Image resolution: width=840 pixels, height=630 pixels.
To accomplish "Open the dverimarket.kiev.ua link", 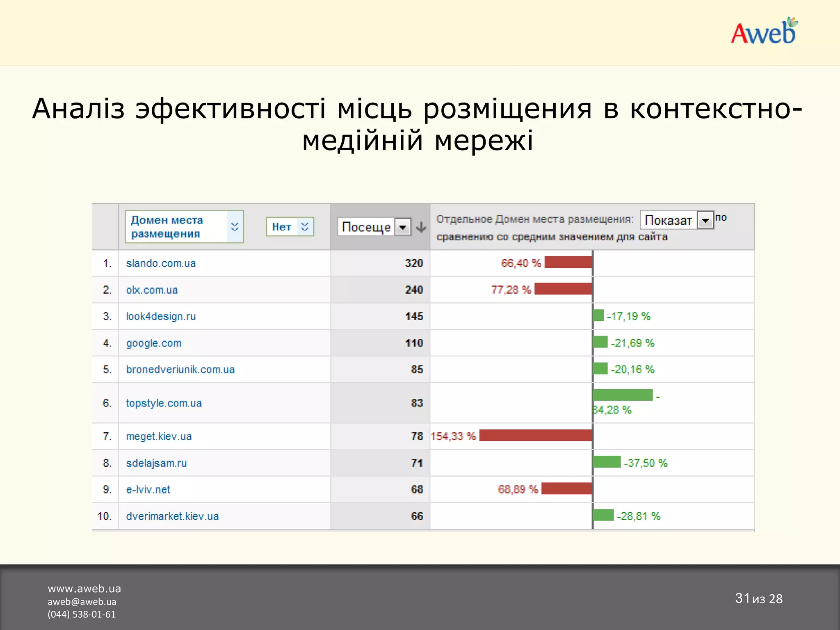I will click(172, 516).
